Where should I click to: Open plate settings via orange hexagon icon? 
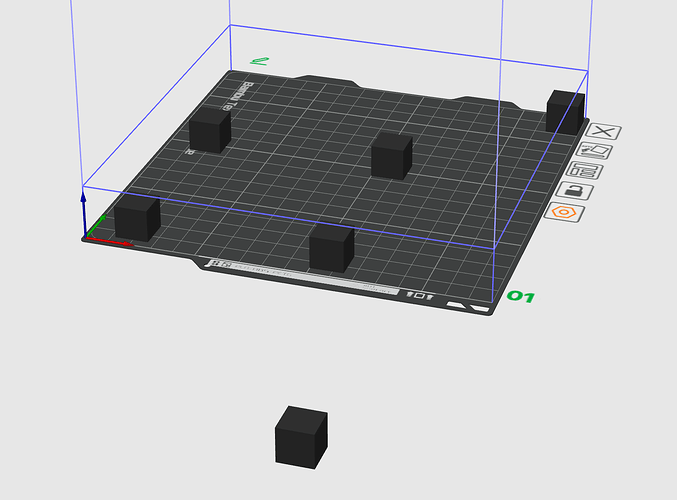(x=564, y=212)
